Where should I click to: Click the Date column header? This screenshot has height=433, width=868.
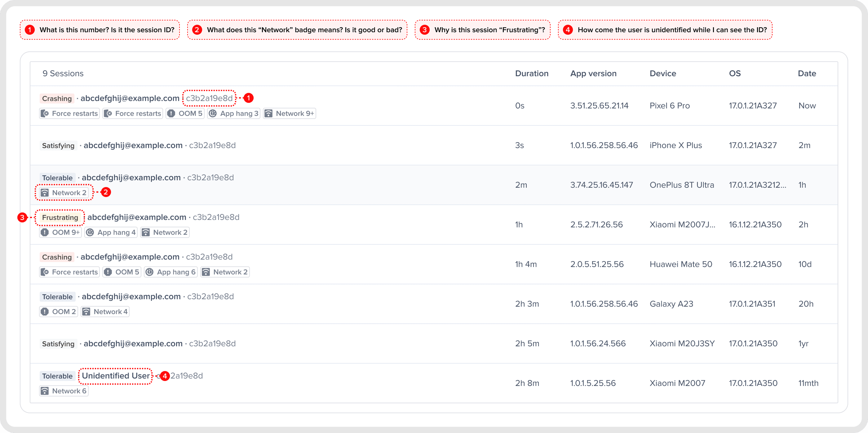pos(807,73)
